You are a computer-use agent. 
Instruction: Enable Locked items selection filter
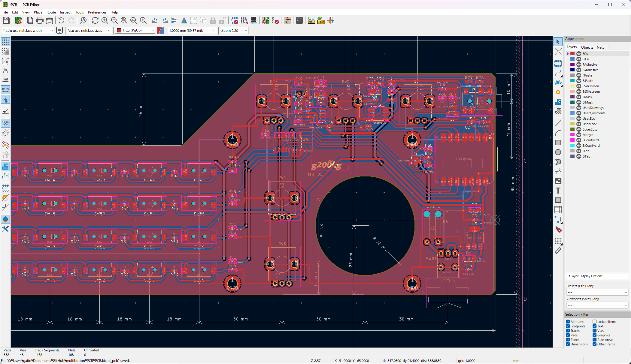tap(594, 322)
